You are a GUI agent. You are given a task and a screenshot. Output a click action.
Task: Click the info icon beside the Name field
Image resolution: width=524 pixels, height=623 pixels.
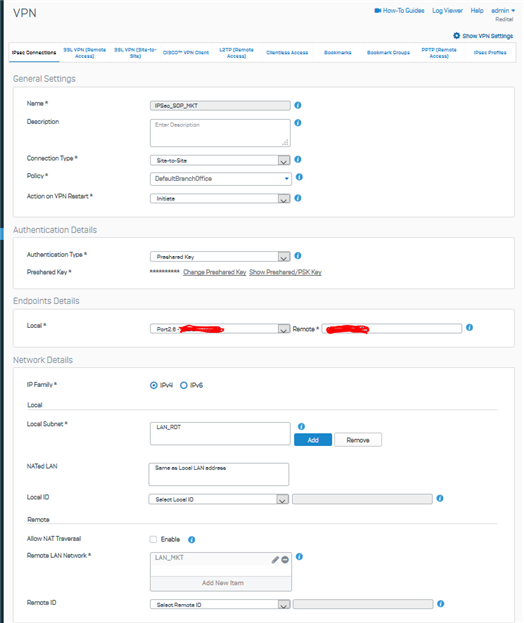point(298,105)
